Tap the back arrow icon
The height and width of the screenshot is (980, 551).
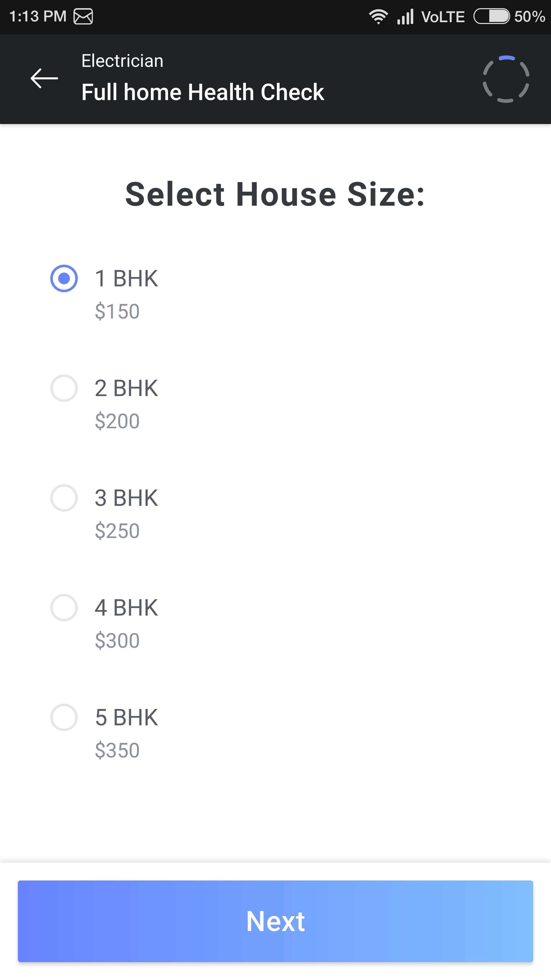pos(44,78)
